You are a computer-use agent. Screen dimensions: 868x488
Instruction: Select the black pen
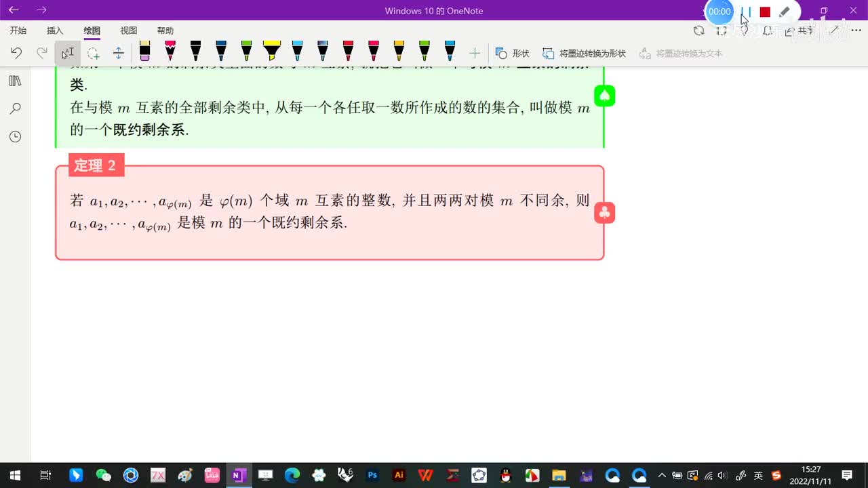tap(195, 52)
